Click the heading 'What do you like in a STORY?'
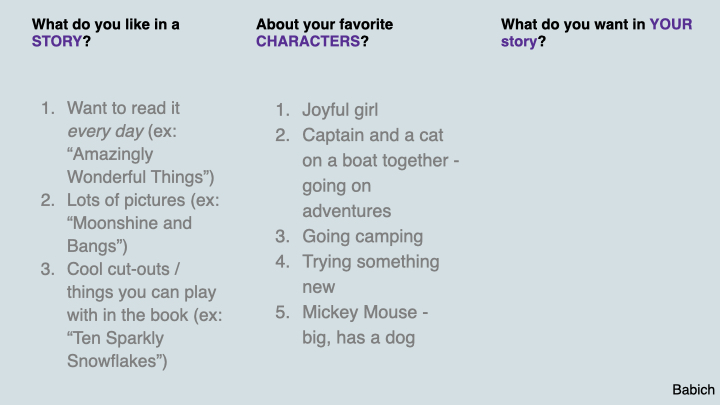This screenshot has height=405, width=720. coord(106,33)
